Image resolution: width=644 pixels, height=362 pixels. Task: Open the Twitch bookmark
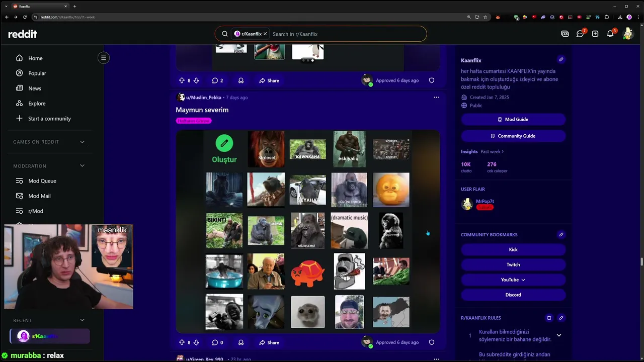pos(513,264)
